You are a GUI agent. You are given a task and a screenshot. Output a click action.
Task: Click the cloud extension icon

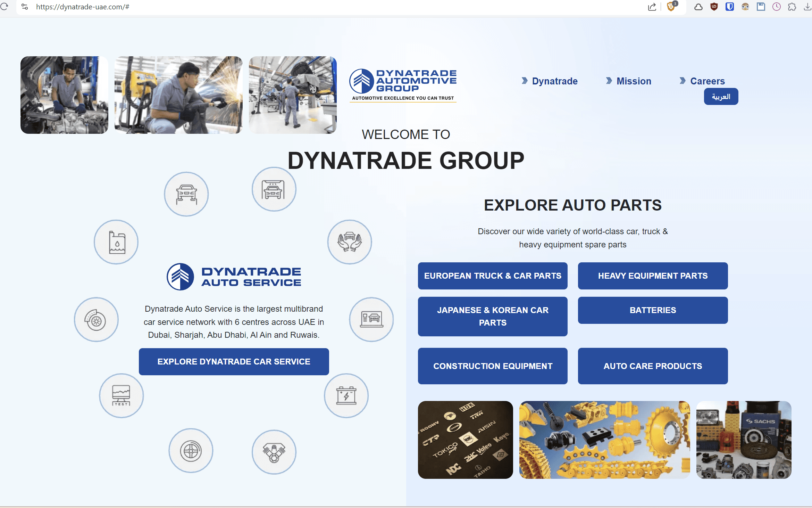698,7
